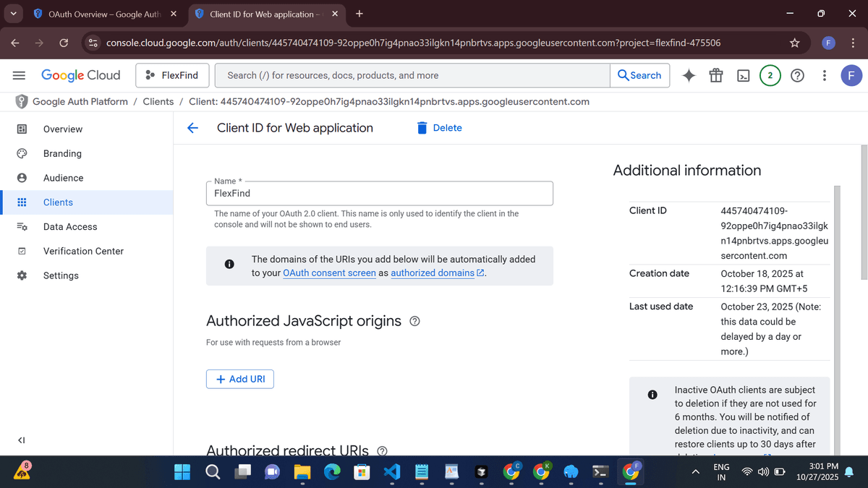Open the Chrome three-dot menu
The image size is (868, 488).
[851, 43]
